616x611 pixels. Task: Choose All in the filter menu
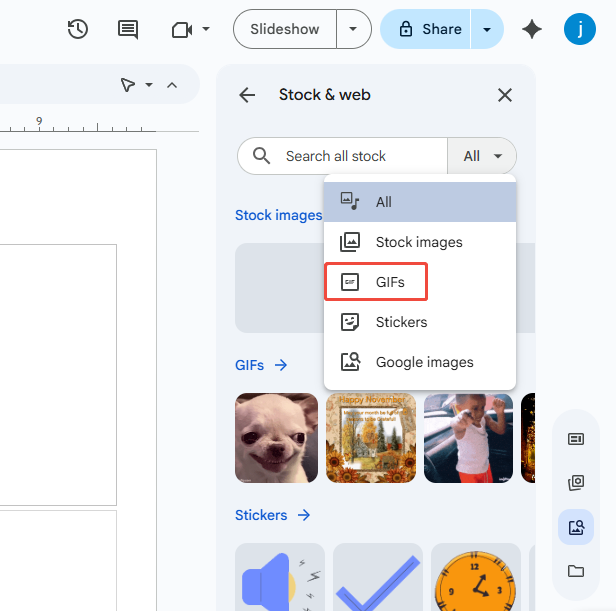(x=420, y=202)
